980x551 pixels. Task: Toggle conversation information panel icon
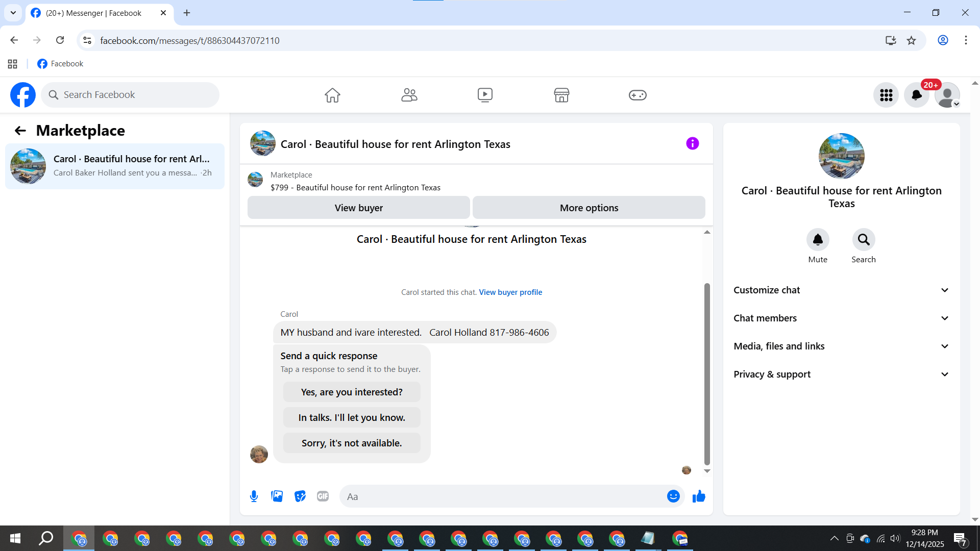coord(692,144)
